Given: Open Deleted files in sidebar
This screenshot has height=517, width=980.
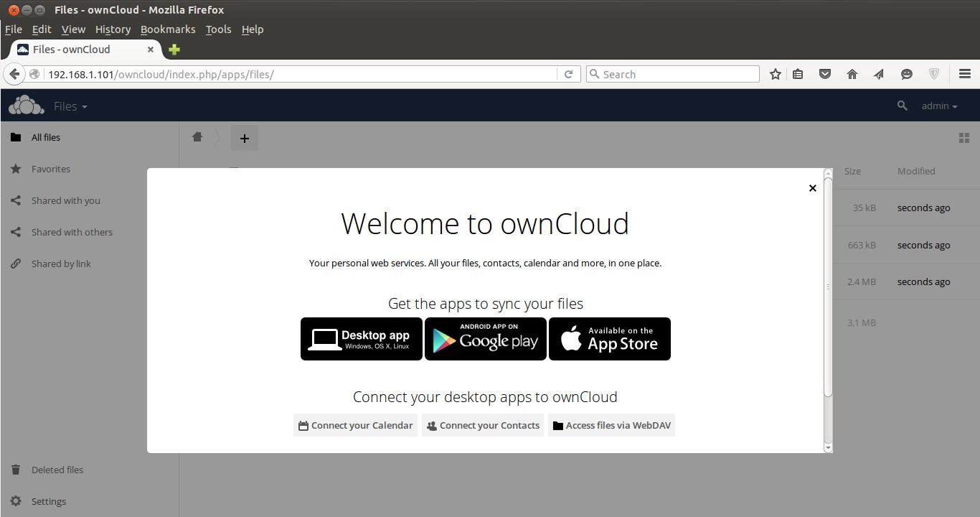Looking at the screenshot, I should [90, 470].
